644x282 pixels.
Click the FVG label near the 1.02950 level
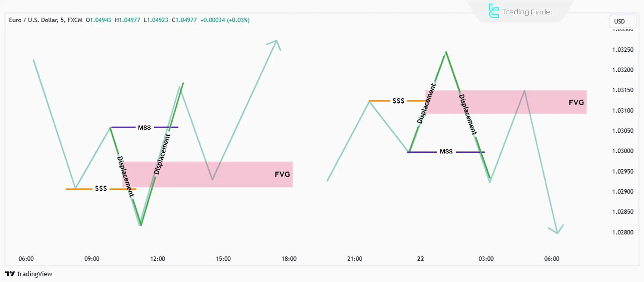[282, 174]
